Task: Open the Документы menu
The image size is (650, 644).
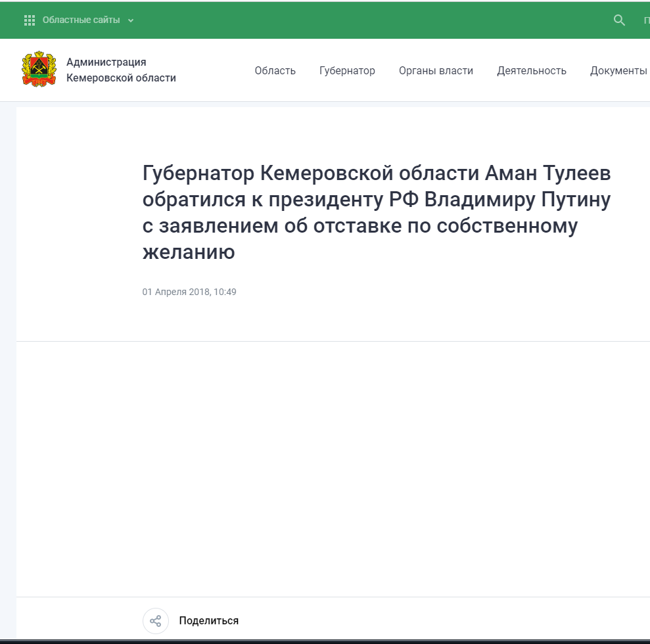Action: pyautogui.click(x=616, y=70)
